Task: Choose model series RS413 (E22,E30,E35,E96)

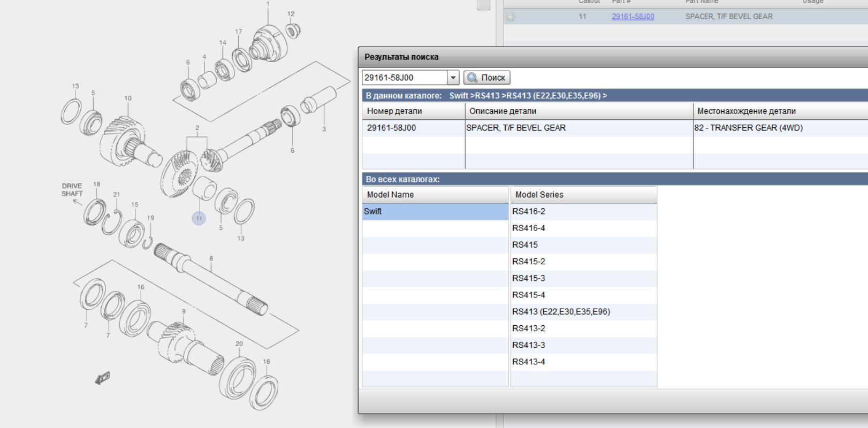Action: click(583, 311)
